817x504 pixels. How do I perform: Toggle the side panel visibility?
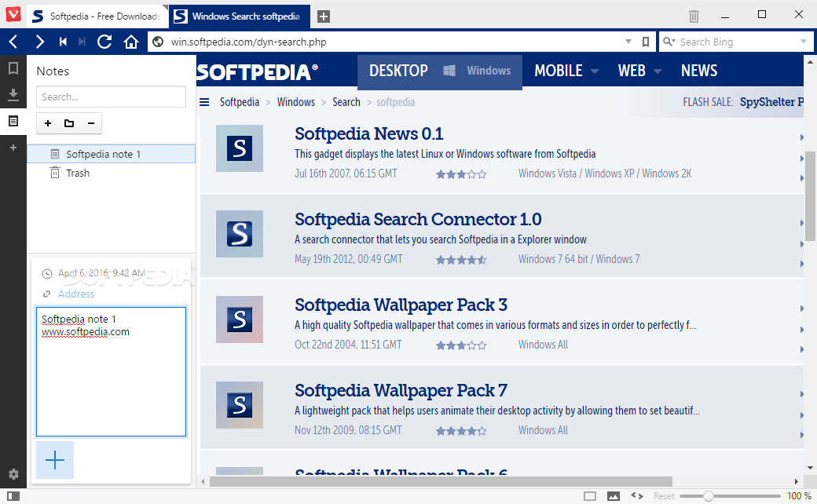13,496
